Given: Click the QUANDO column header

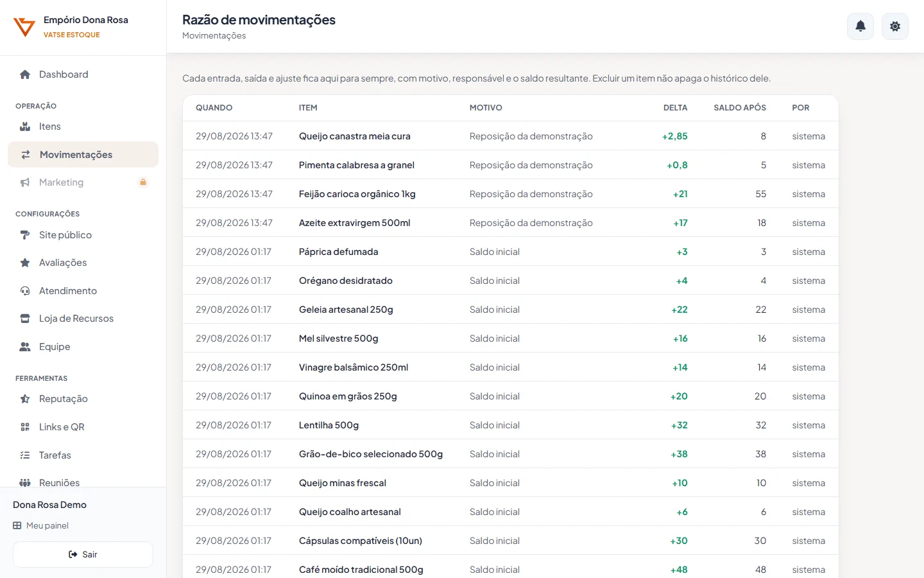Looking at the screenshot, I should 214,108.
